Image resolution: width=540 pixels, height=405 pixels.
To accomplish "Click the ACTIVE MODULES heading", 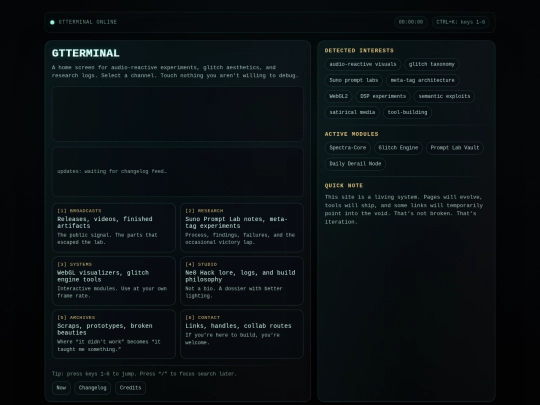I will pyautogui.click(x=352, y=134).
